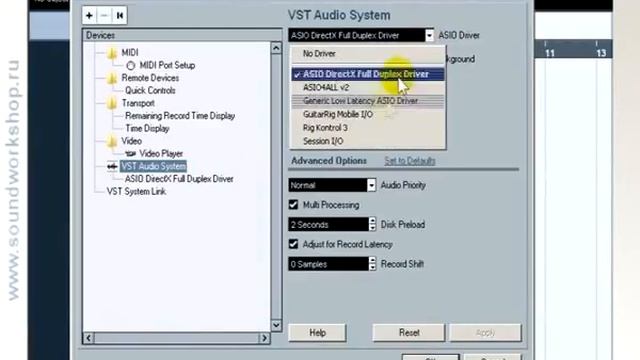Choose Session I/O driver

pos(367,141)
